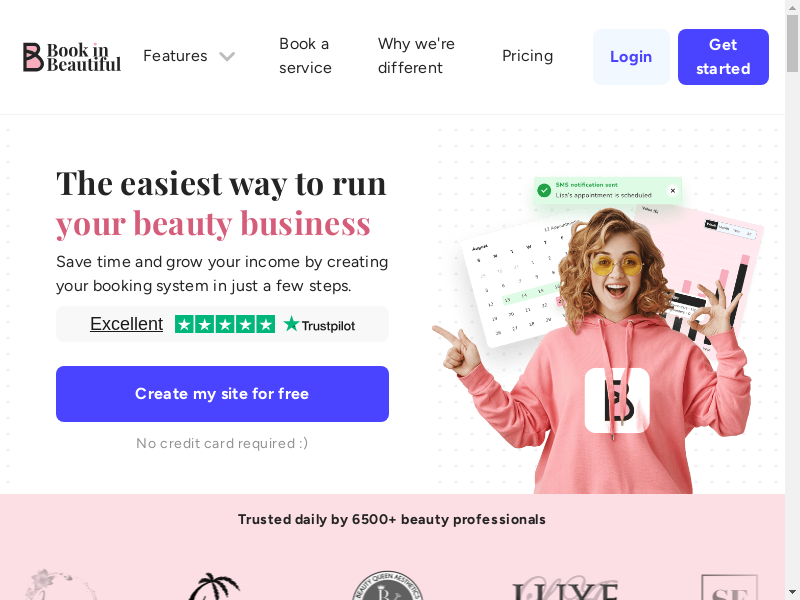The height and width of the screenshot is (600, 800).
Task: Click the LUXE client logo
Action: (x=565, y=588)
